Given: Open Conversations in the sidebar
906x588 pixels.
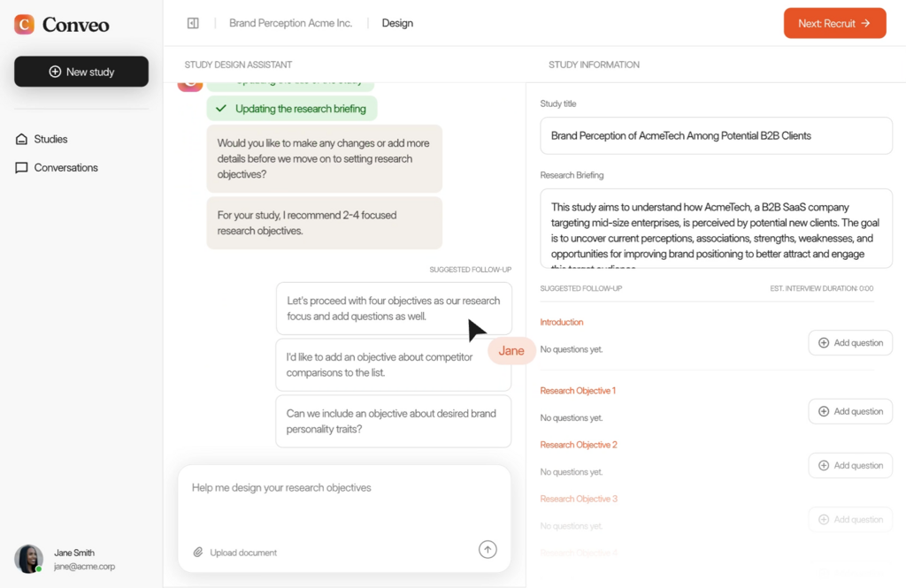Looking at the screenshot, I should (x=65, y=167).
